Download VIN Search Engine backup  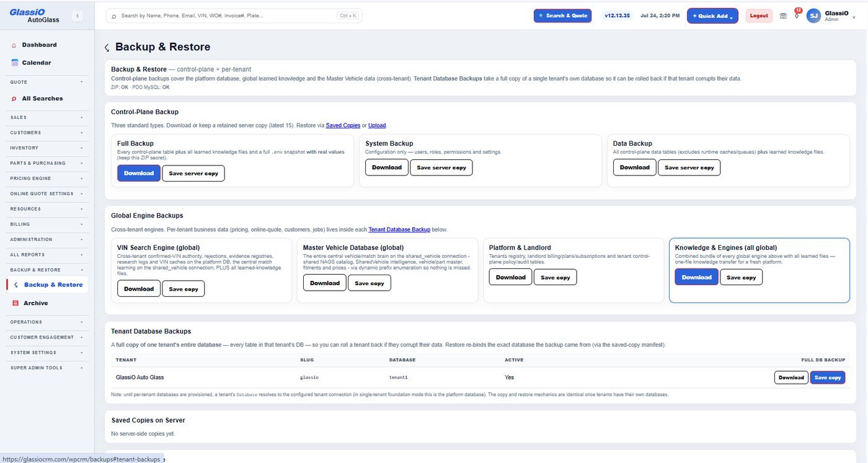tap(139, 289)
